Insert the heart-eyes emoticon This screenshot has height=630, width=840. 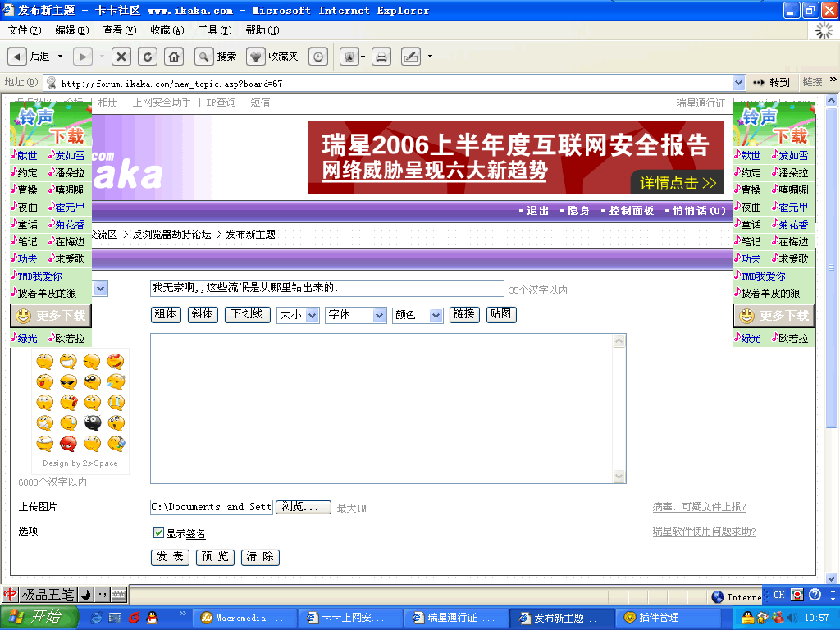coord(116,362)
